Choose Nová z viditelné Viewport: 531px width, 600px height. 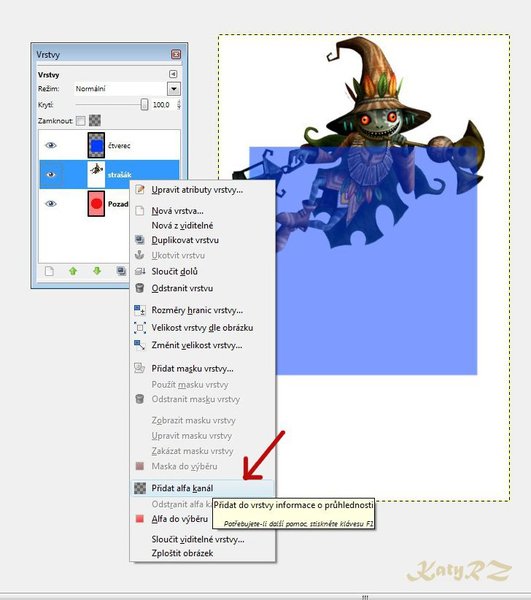point(202,225)
